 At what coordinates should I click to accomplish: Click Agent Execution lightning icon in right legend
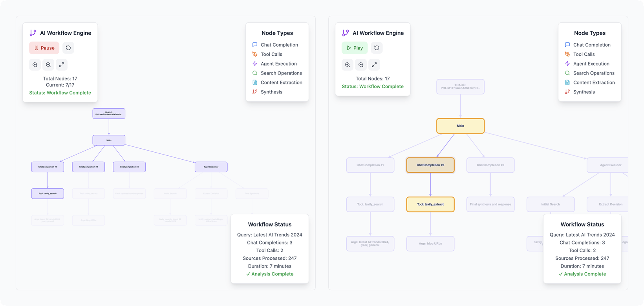pos(567,64)
